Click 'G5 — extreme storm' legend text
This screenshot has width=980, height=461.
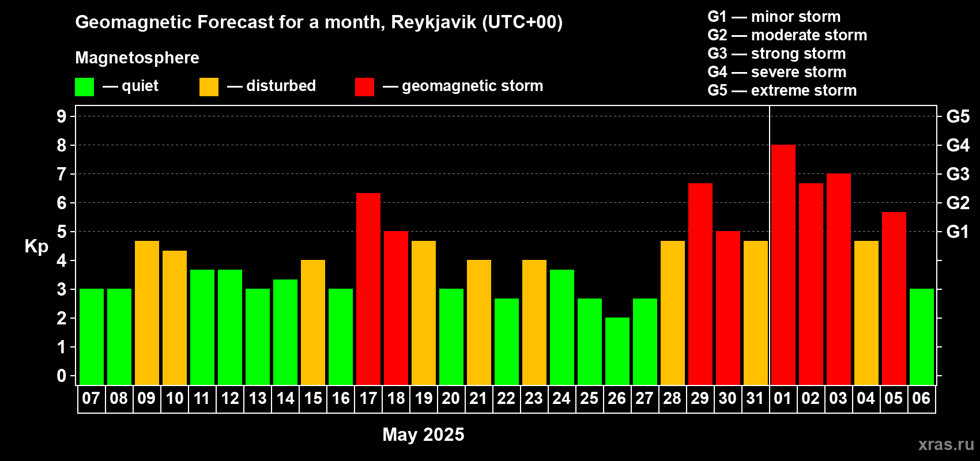click(782, 90)
